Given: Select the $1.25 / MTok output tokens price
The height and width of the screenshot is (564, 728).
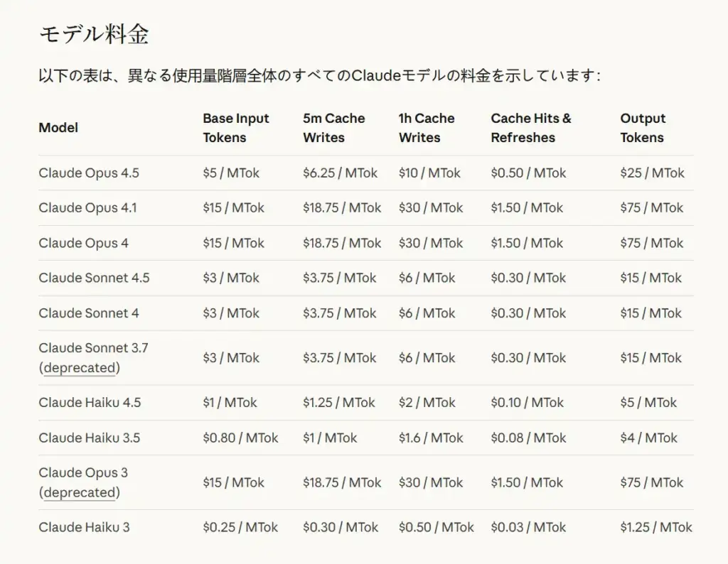Looking at the screenshot, I should (x=655, y=527).
